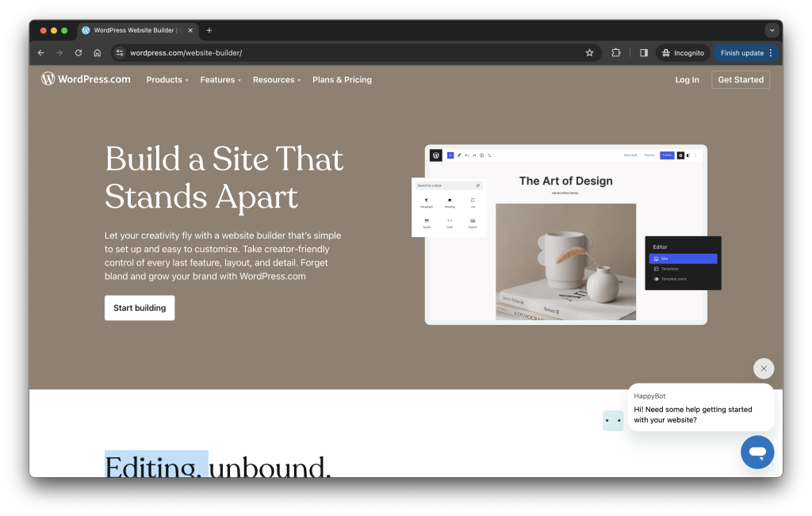Open the Extensions puzzle icon
Image resolution: width=812 pixels, height=516 pixels.
pos(615,53)
